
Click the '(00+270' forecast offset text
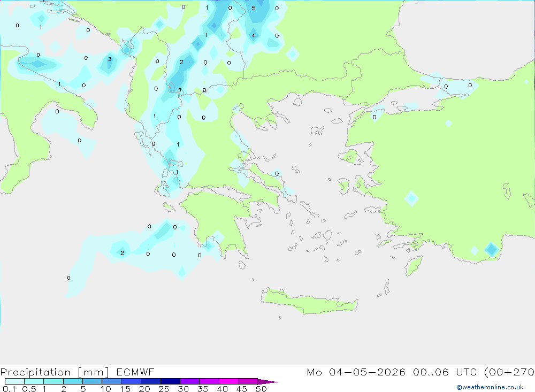[x=509, y=372]
